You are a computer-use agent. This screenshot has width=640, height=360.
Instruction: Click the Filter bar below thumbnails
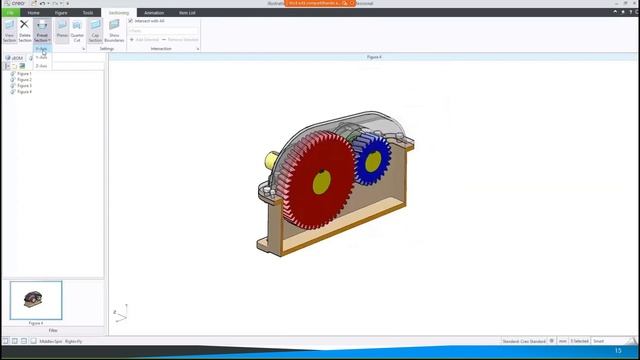point(53,331)
